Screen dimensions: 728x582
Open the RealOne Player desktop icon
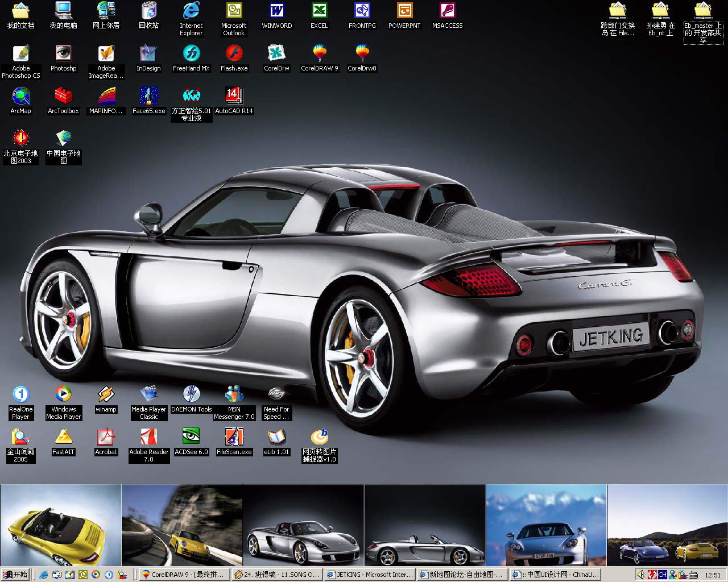click(21, 394)
